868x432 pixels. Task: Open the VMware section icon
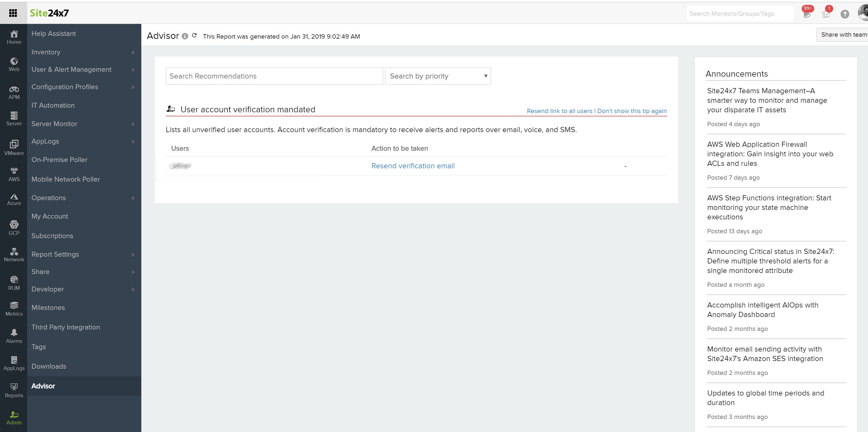click(x=14, y=147)
